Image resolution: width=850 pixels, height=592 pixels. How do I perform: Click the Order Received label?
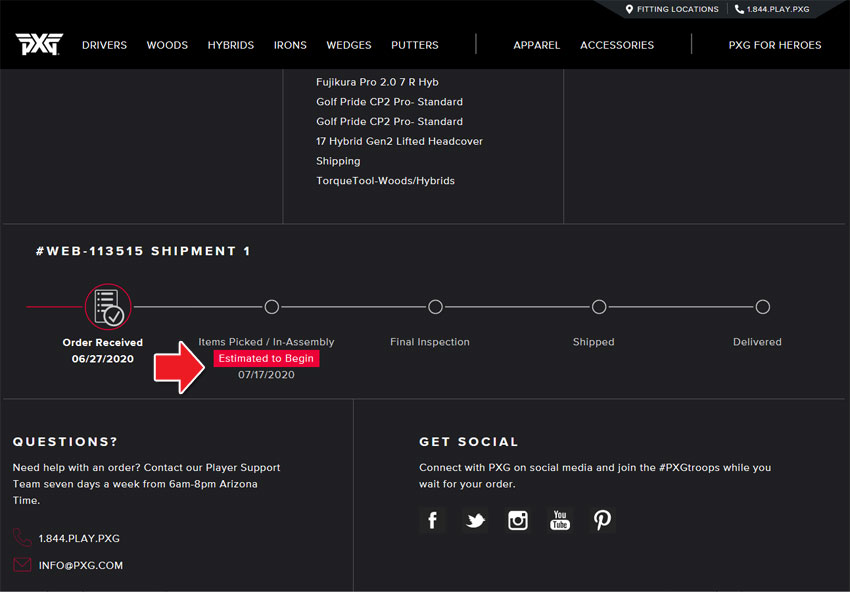(102, 343)
